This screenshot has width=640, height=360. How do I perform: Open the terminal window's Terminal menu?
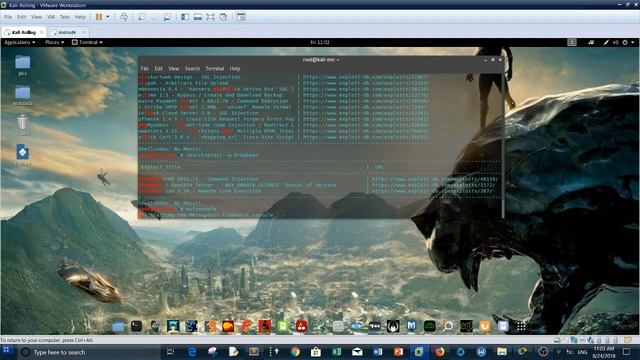214,69
